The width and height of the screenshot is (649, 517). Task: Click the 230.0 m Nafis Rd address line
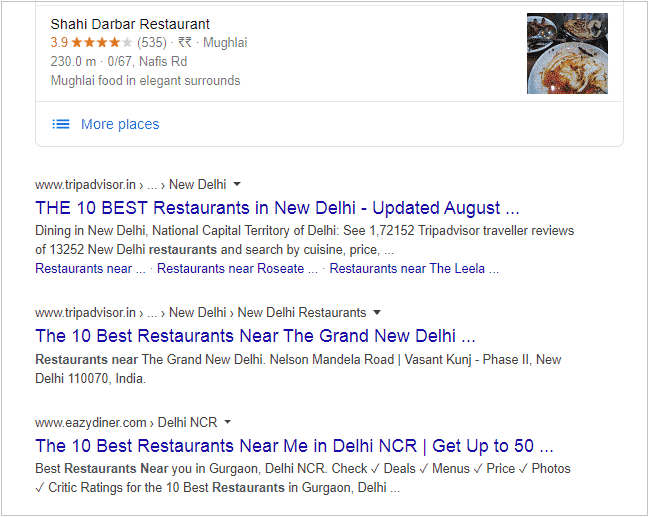pos(119,61)
